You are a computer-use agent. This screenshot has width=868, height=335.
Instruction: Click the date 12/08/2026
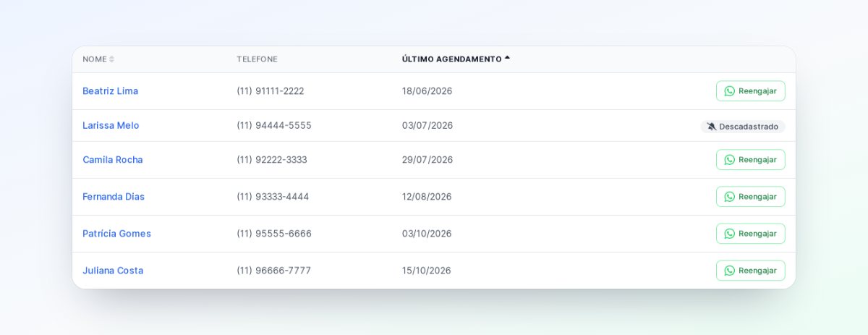[x=427, y=197]
